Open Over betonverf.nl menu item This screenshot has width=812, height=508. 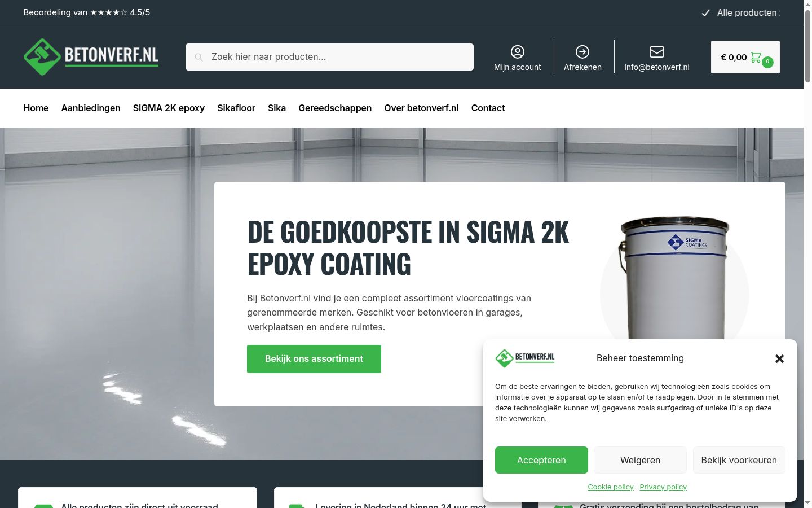coord(421,108)
